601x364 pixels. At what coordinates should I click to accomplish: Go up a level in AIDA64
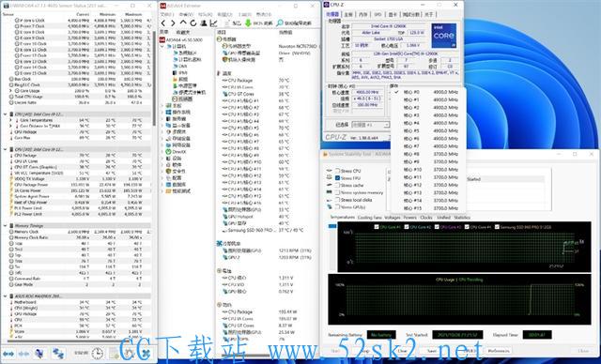pos(183,23)
